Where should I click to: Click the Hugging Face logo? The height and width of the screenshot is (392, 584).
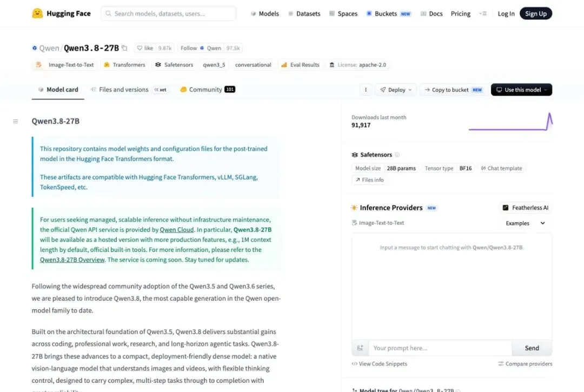click(x=37, y=14)
